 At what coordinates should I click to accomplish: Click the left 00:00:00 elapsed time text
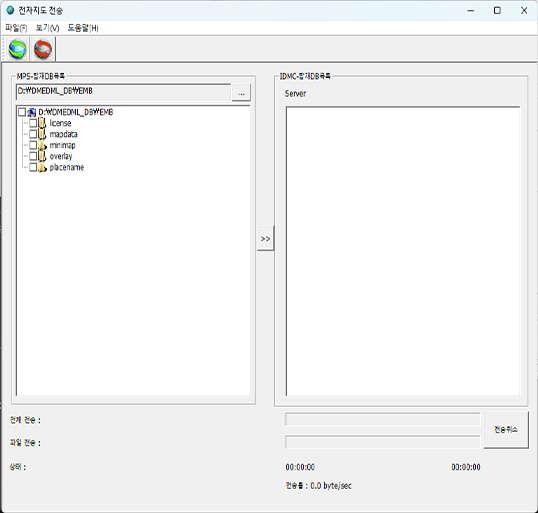pos(300,467)
